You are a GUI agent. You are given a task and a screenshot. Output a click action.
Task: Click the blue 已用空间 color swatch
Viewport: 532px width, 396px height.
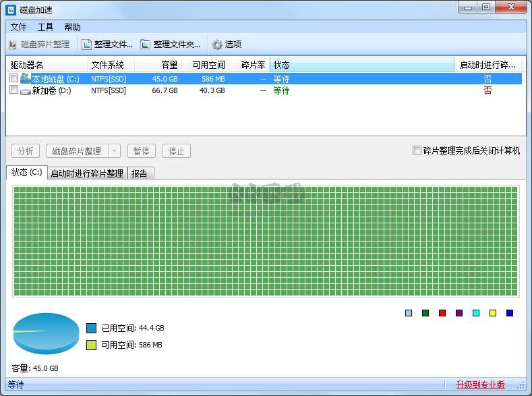(x=91, y=328)
